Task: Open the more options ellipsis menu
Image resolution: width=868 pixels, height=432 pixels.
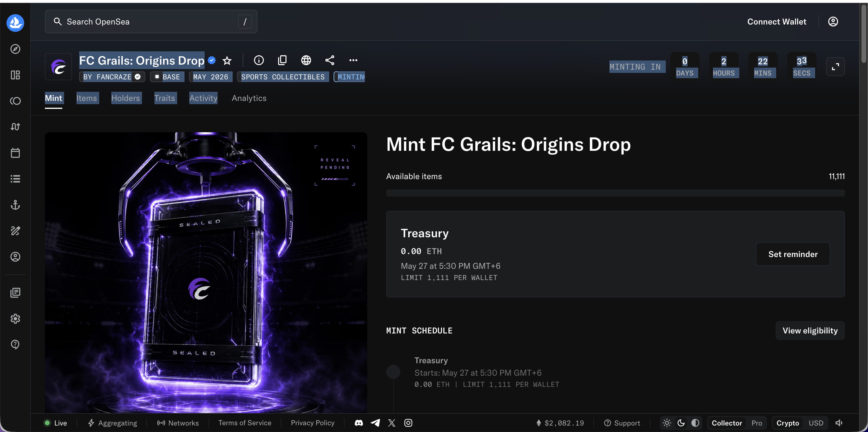Action: [x=353, y=60]
